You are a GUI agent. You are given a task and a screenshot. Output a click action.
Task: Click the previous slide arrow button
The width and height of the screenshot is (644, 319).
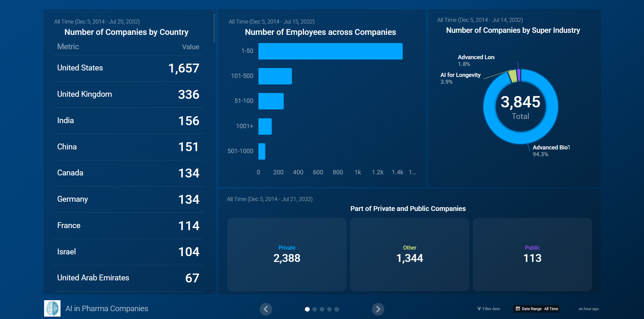click(x=266, y=309)
